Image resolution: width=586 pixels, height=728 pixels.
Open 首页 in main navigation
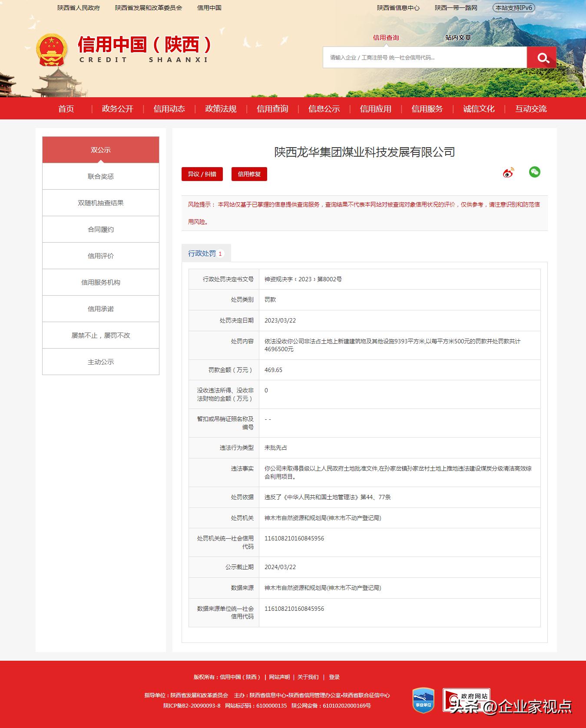point(66,109)
